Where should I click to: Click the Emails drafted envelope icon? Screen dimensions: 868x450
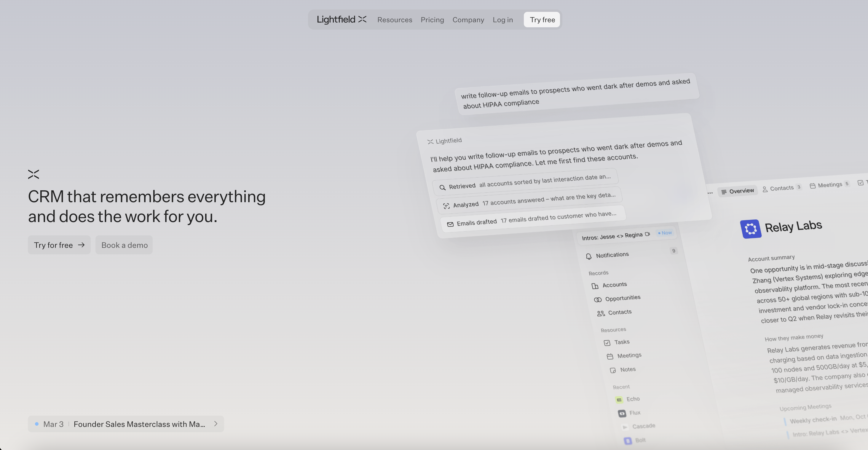pyautogui.click(x=450, y=224)
